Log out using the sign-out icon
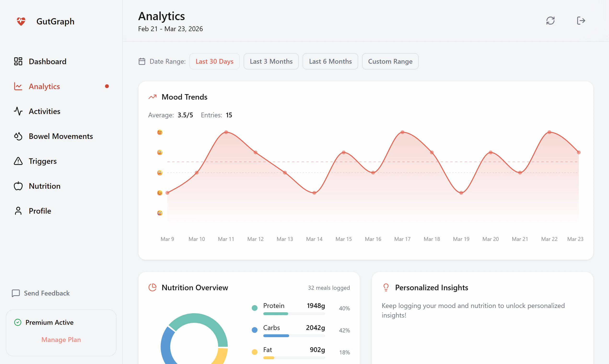The image size is (609, 364). click(x=581, y=21)
